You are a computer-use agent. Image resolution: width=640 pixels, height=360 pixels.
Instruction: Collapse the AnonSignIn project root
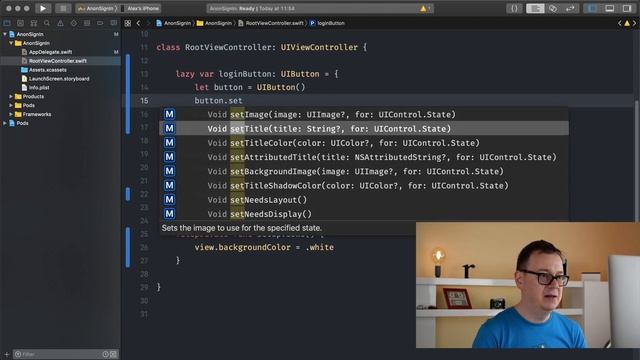click(5, 34)
